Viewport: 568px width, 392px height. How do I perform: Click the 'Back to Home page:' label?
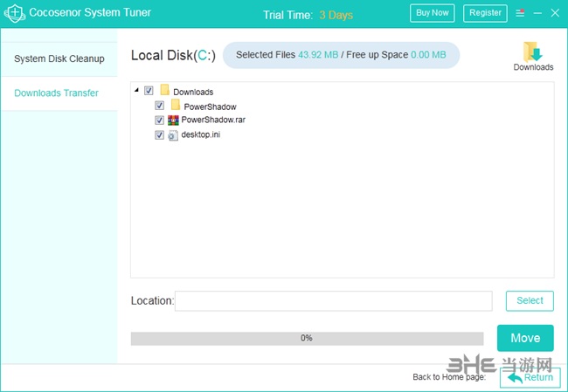coord(449,377)
